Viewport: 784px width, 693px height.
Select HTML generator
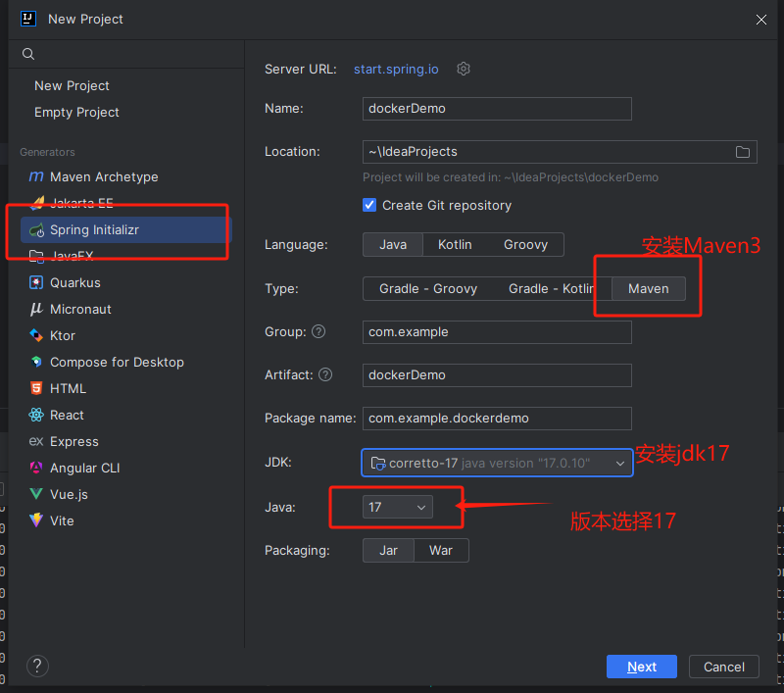[126, 389]
